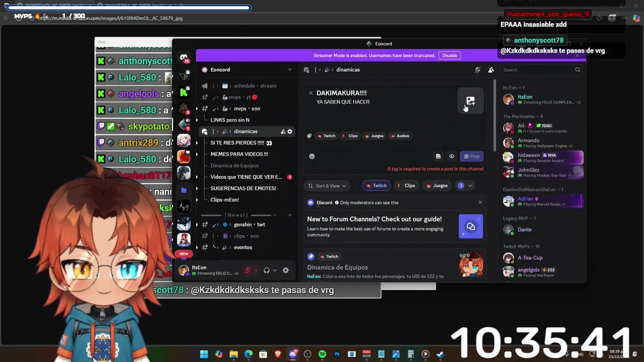Add channel to News! category plus
644x362 pixels.
coord(290,215)
